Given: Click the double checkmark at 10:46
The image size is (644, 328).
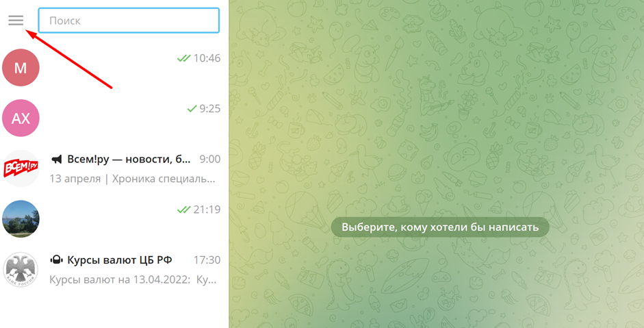Looking at the screenshot, I should [x=184, y=58].
